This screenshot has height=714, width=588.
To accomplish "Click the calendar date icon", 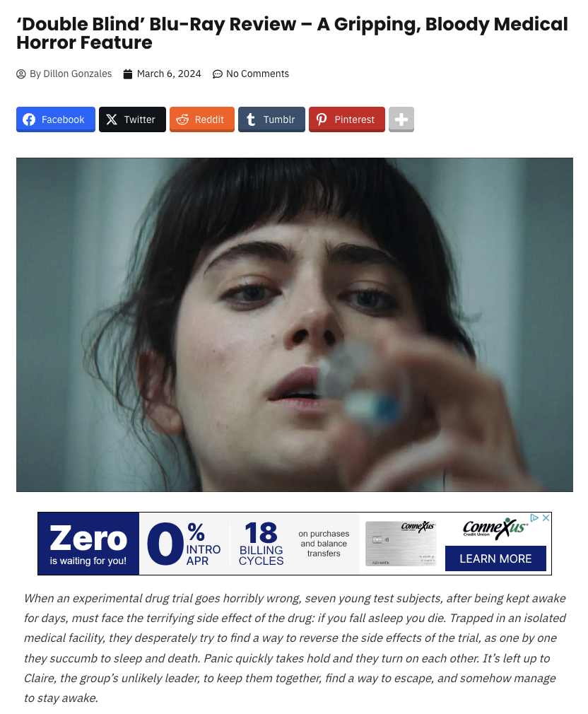I will (x=128, y=74).
